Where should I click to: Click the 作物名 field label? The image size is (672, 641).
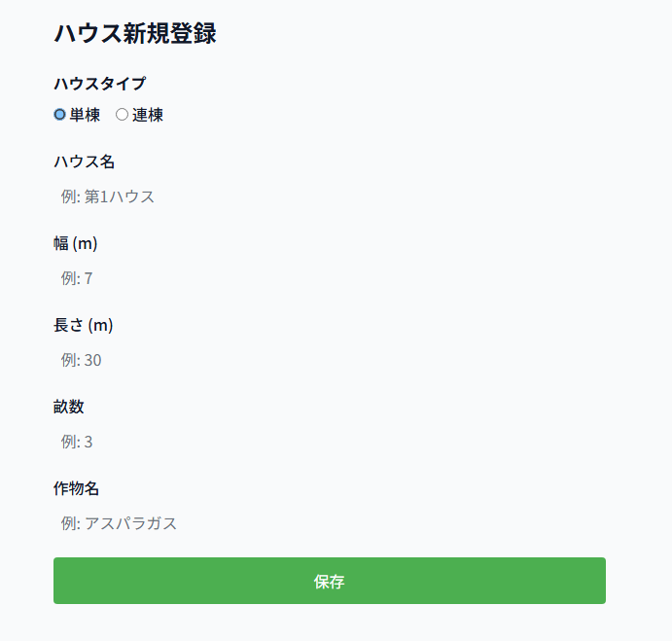[77, 488]
